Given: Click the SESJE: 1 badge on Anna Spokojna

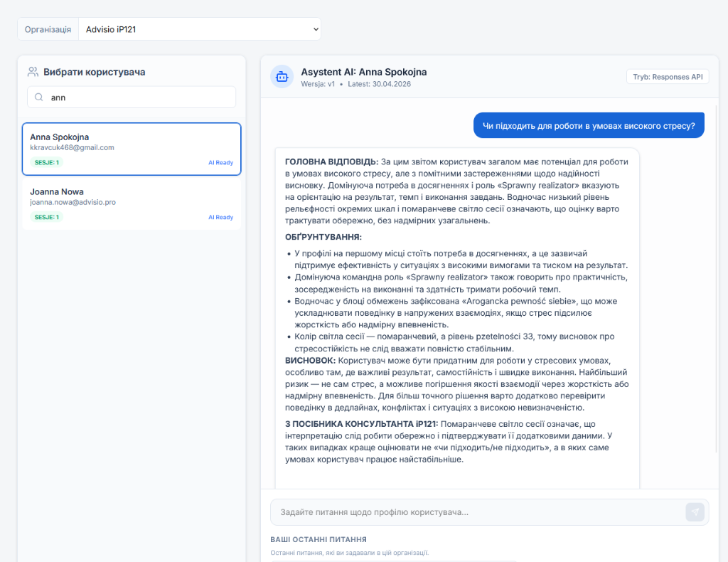Looking at the screenshot, I should click(x=47, y=163).
